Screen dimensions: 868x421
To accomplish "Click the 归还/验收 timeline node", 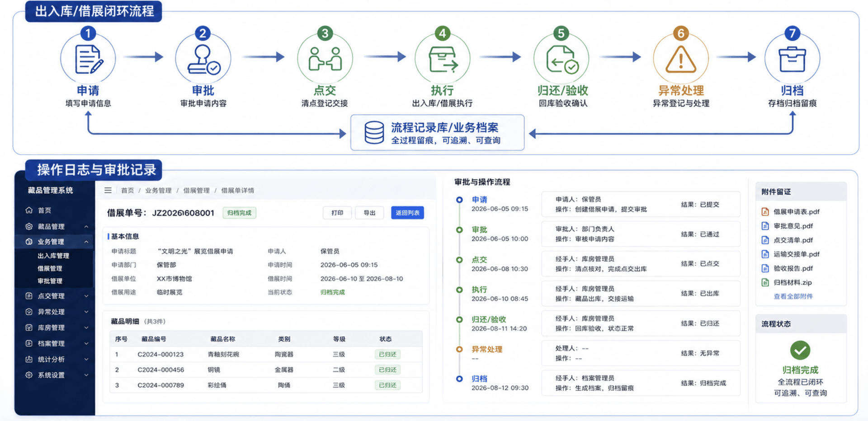I will pos(459,319).
